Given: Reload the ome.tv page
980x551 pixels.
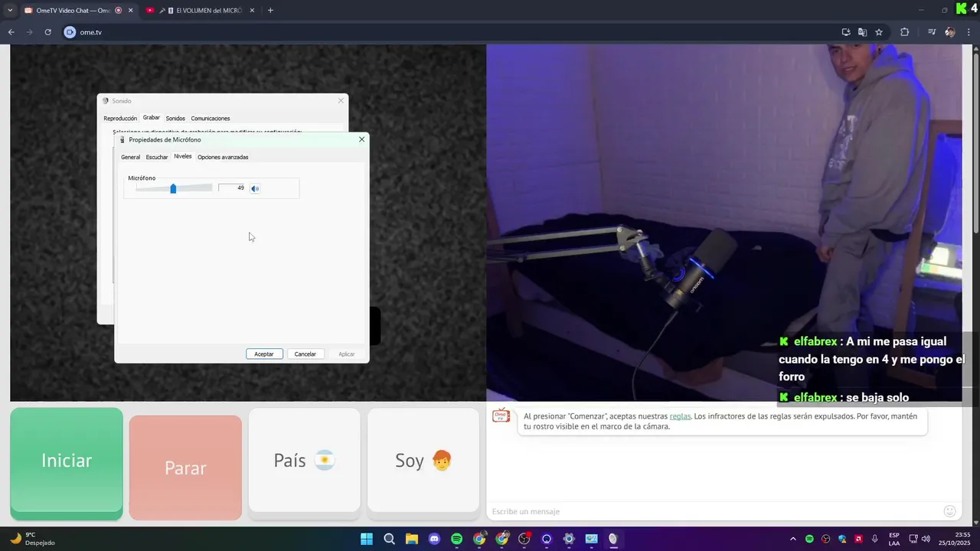Looking at the screenshot, I should pos(47,32).
